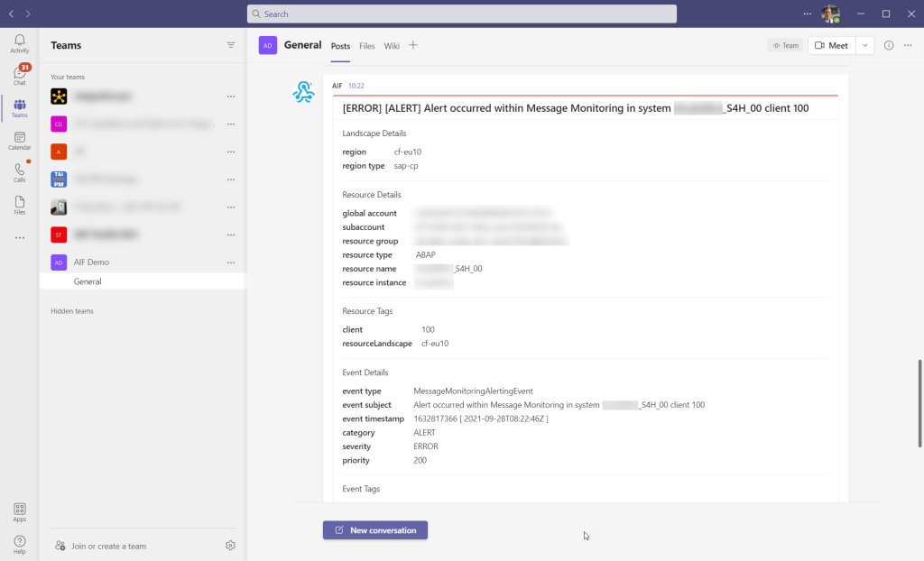Open the orange A team avatar
This screenshot has height=561, width=924.
[59, 152]
